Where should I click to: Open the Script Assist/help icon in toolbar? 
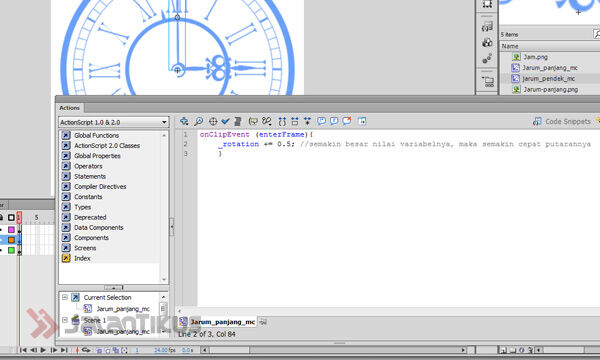[362, 121]
